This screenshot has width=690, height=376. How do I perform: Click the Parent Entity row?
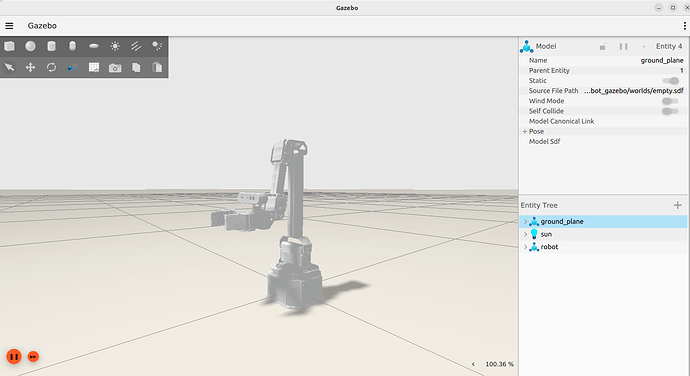pos(603,70)
